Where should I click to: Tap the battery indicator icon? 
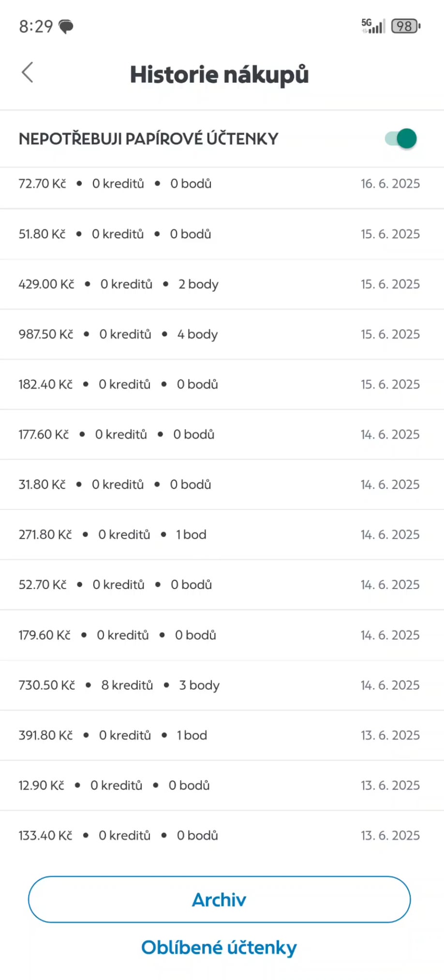pyautogui.click(x=406, y=26)
